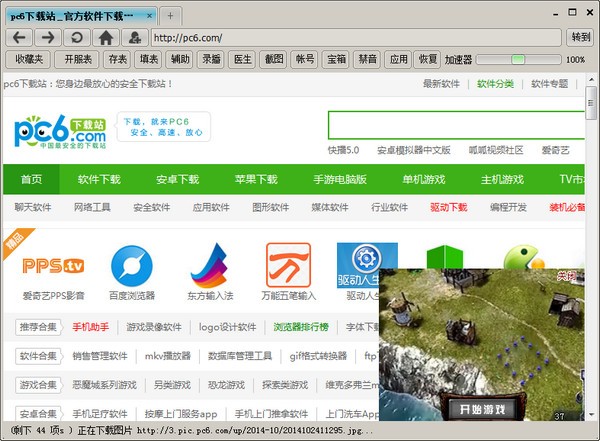Open a new tab with plus button
This screenshot has width=600, height=441.
tap(170, 16)
